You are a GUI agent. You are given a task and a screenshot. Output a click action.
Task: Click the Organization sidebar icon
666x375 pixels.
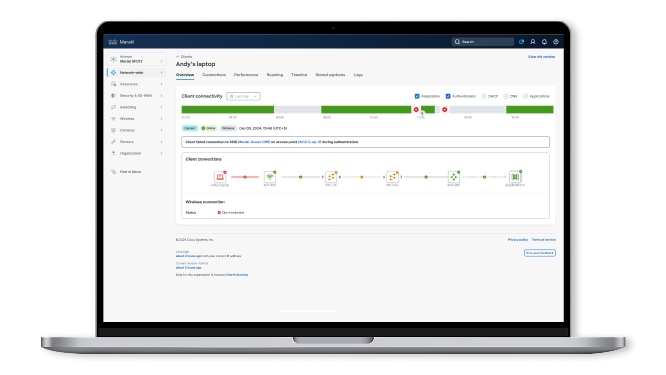coord(113,153)
